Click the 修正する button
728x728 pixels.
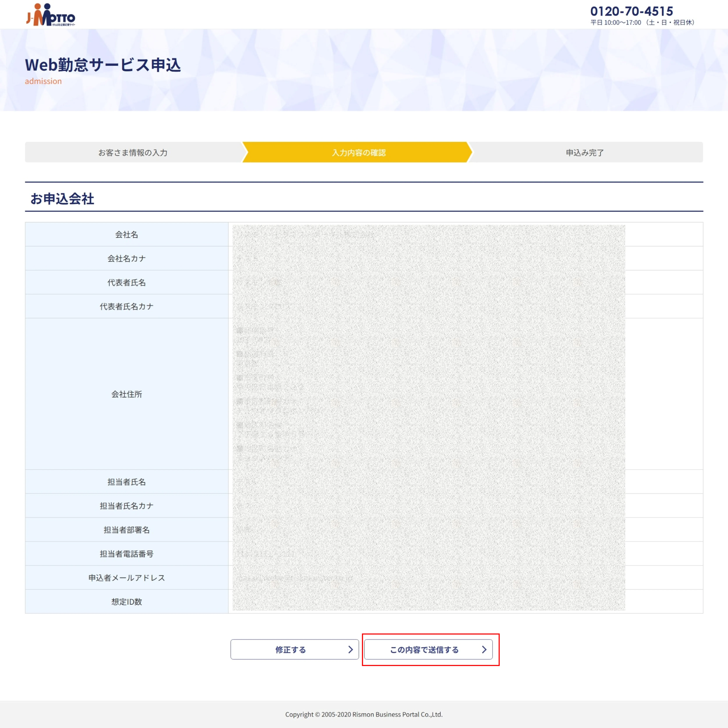(294, 649)
